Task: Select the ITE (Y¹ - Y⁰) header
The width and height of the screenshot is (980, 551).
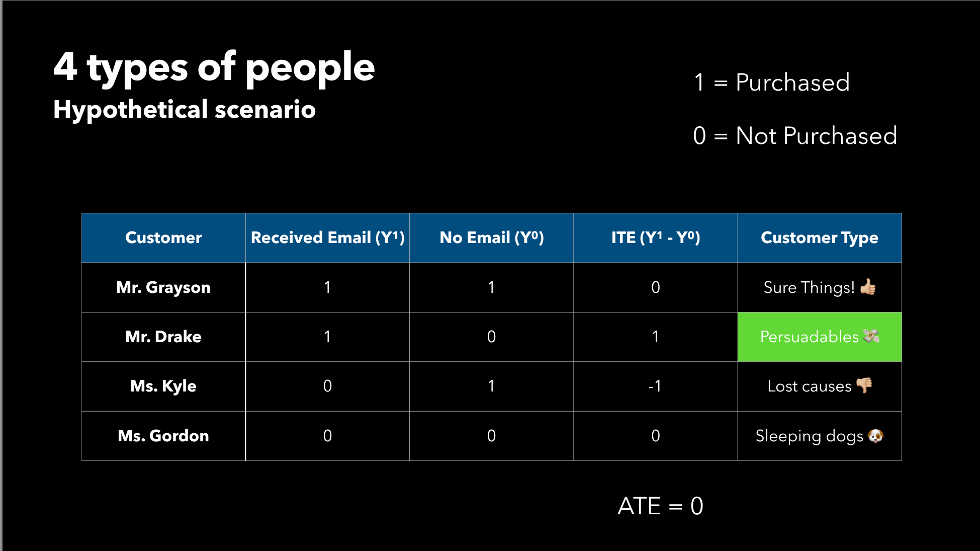Action: tap(655, 238)
